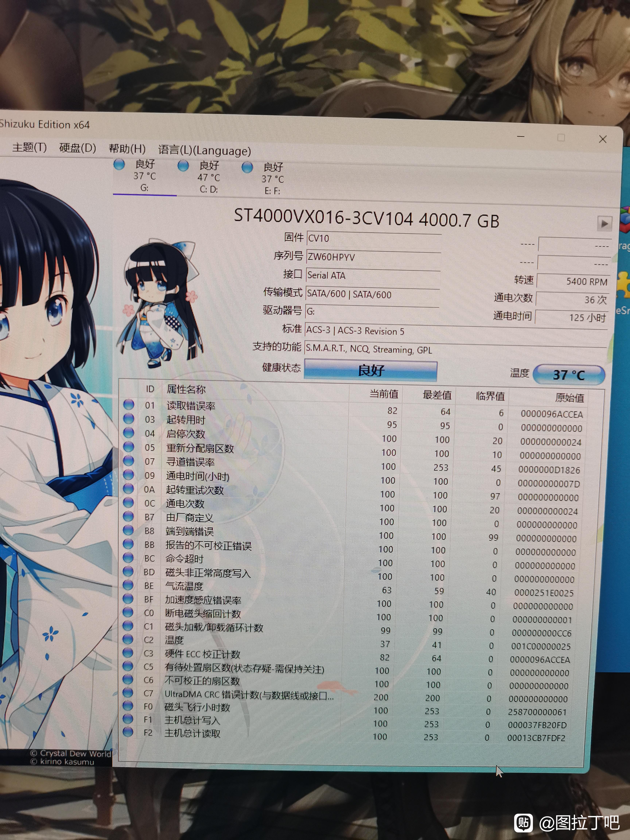Image resolution: width=630 pixels, height=840 pixels.
Task: Click raw value 0000096ACCEA of 读取错误率
Action: (x=552, y=414)
